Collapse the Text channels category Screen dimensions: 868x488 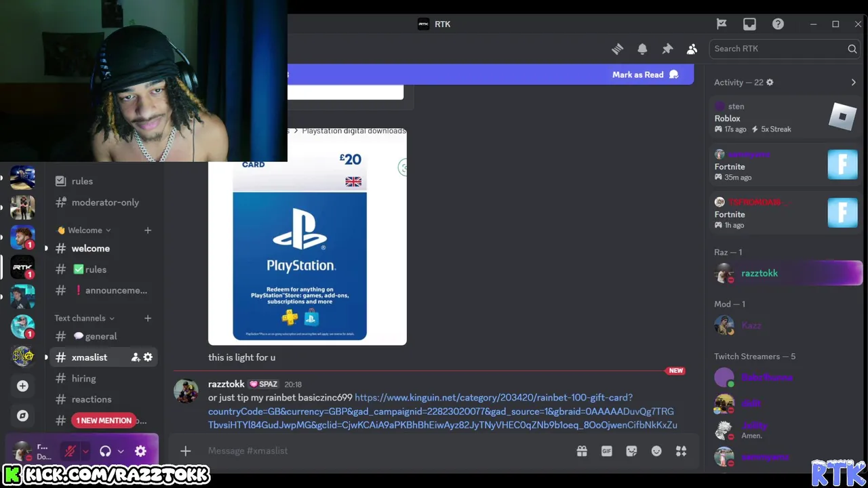point(85,318)
